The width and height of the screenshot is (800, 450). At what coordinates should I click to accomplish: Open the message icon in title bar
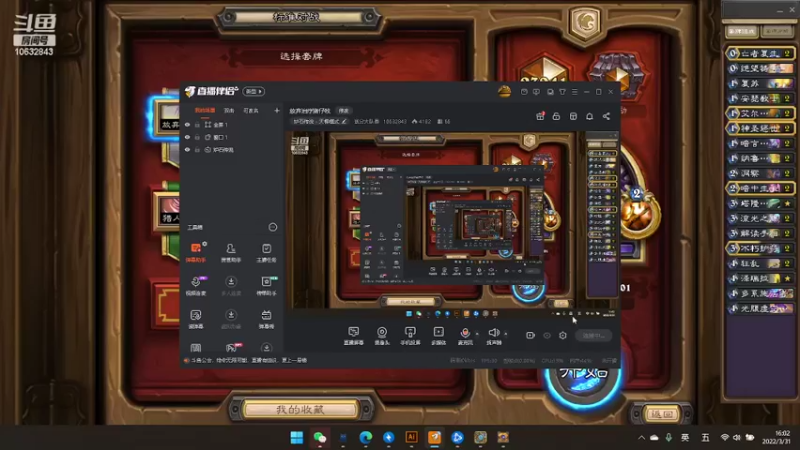pos(536,92)
